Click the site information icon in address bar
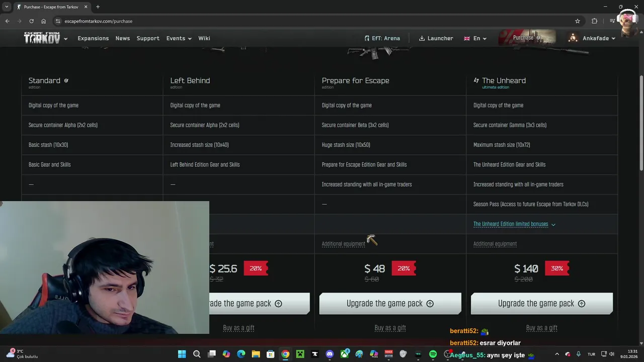 point(58,21)
